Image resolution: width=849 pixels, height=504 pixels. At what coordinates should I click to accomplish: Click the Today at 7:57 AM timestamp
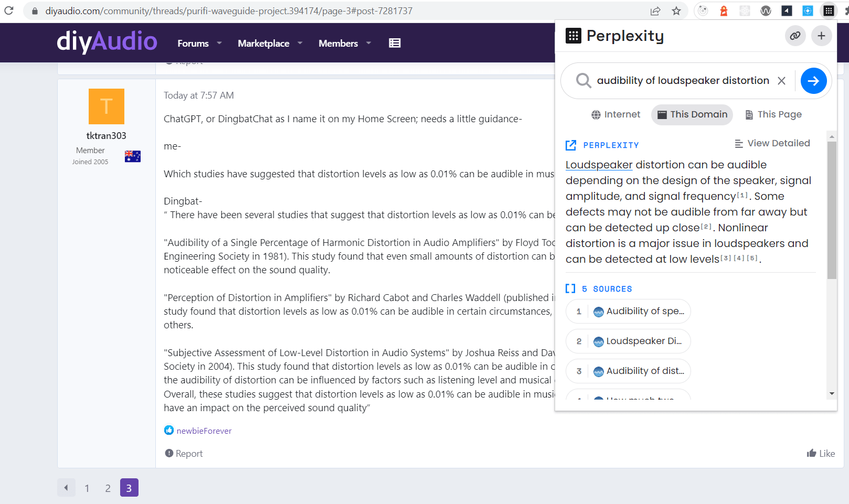(199, 95)
